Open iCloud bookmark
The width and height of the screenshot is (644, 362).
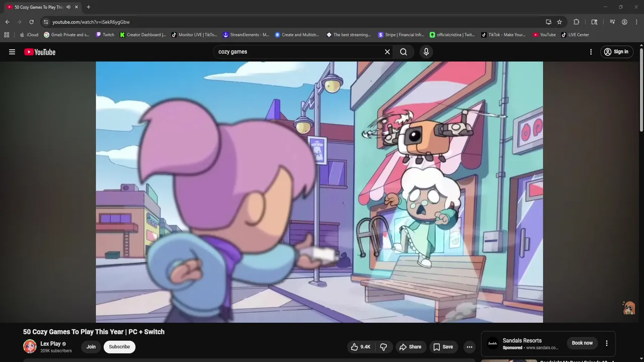pyautogui.click(x=29, y=35)
